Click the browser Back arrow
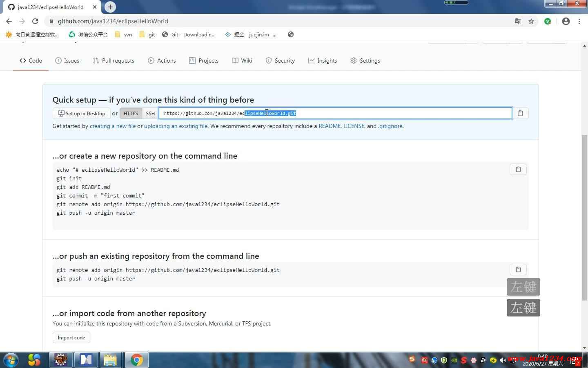 tap(9, 21)
